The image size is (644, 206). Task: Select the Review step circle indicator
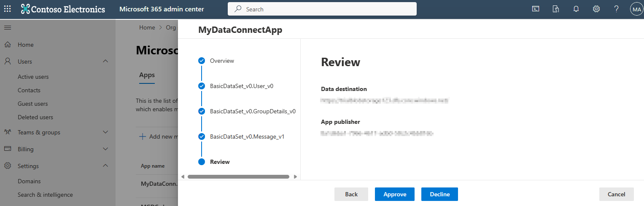click(x=202, y=162)
